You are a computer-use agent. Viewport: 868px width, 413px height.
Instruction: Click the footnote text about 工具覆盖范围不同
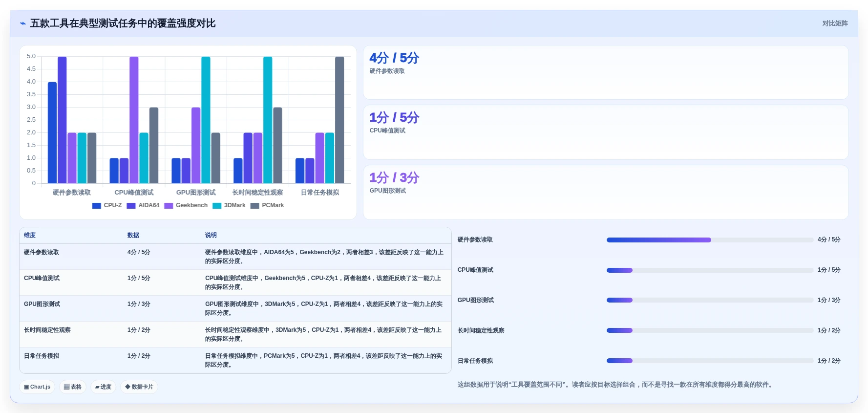[x=616, y=385]
